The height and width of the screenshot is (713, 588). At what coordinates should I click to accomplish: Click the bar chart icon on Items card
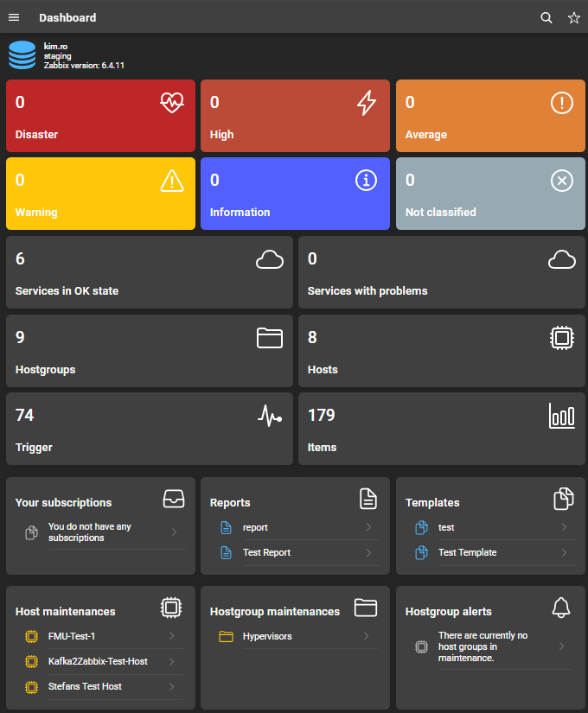click(x=561, y=416)
